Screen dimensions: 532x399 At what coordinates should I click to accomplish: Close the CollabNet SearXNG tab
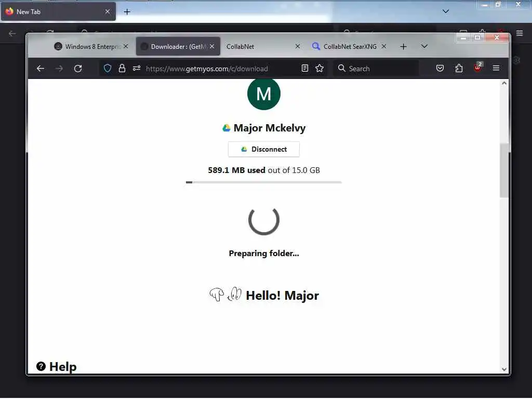pyautogui.click(x=384, y=46)
